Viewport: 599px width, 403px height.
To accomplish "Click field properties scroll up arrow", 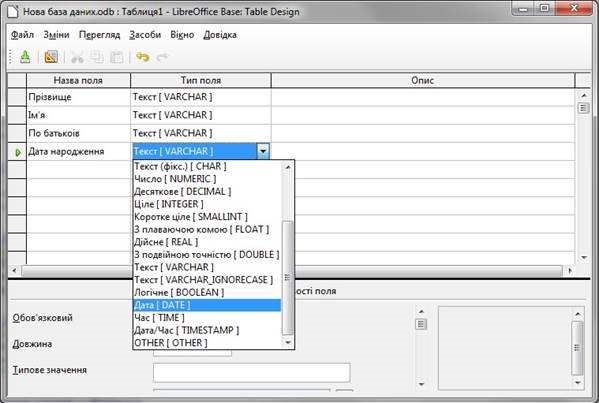I will pos(421,311).
